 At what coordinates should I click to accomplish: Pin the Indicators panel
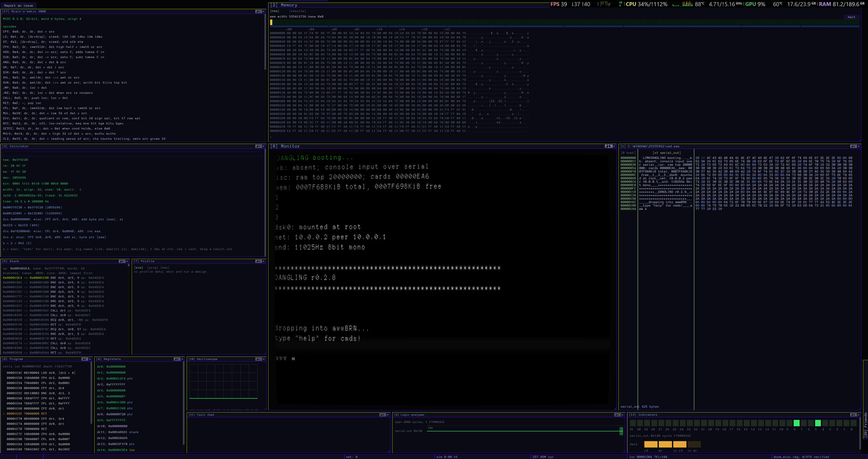(853, 415)
